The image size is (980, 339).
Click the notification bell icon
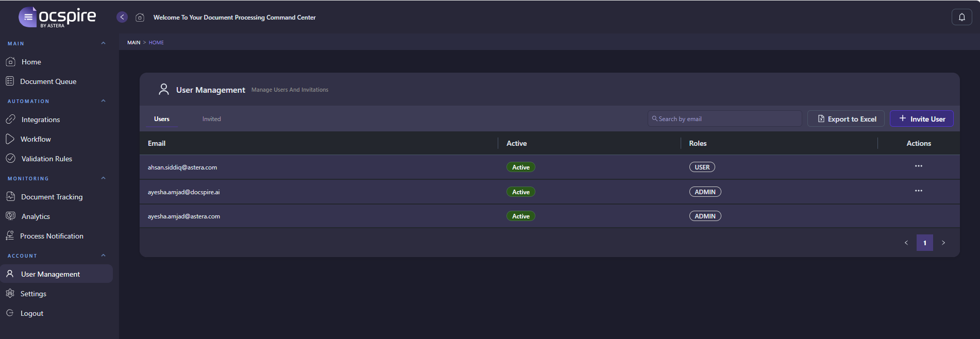pyautogui.click(x=961, y=17)
